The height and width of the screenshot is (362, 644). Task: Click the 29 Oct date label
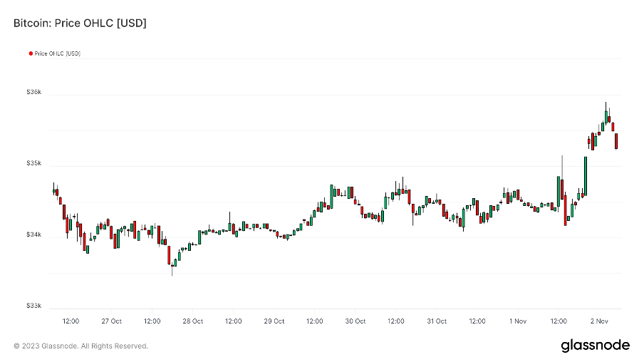[274, 321]
